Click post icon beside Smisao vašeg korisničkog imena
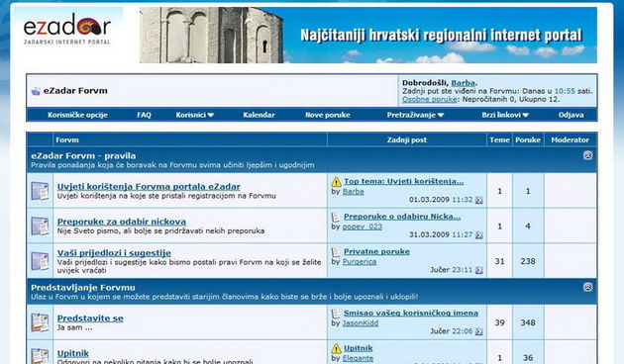 point(337,314)
